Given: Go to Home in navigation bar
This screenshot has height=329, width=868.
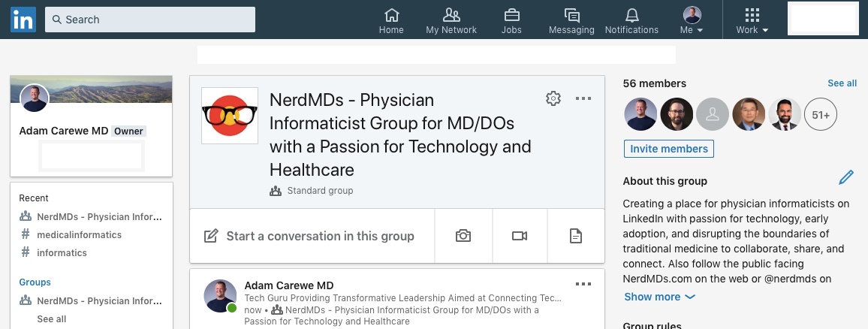Looking at the screenshot, I should tap(391, 21).
